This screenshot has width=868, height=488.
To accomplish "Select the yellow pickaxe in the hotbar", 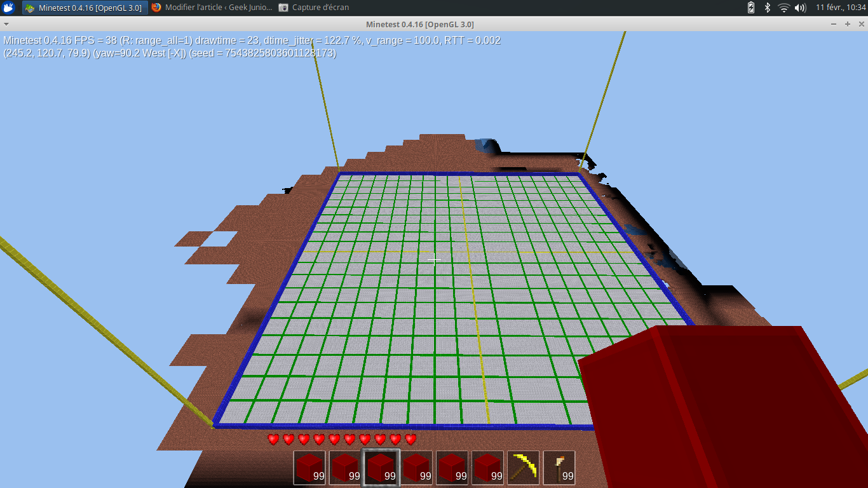I will point(524,468).
